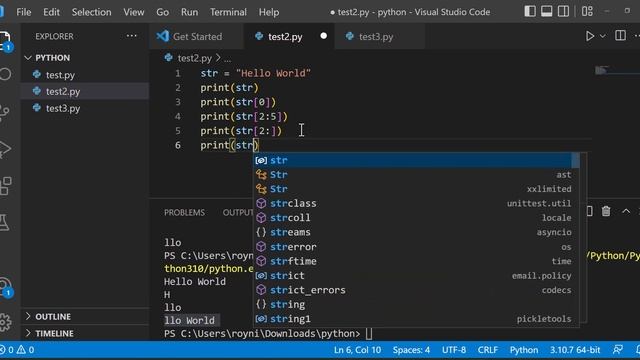Kill the terminal with trash icon
640x360 pixels.
(x=606, y=211)
